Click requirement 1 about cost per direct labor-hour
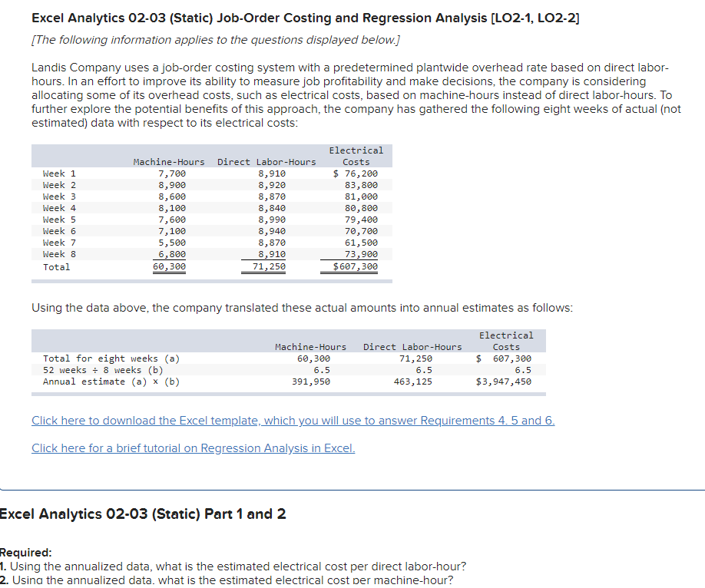The width and height of the screenshot is (705, 588). [233, 566]
